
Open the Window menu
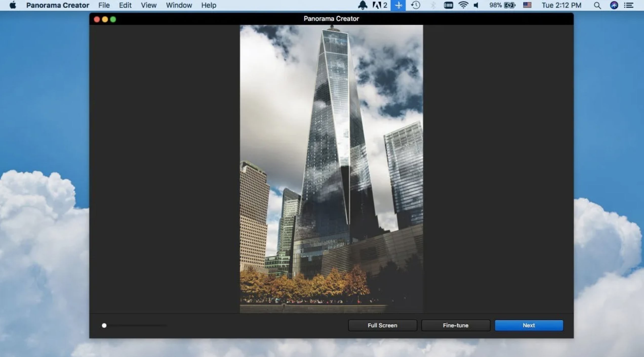pyautogui.click(x=179, y=5)
